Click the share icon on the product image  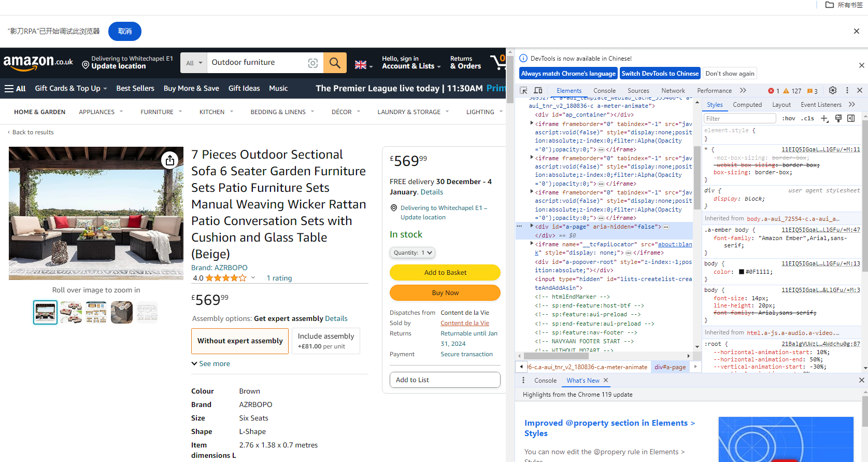point(170,160)
